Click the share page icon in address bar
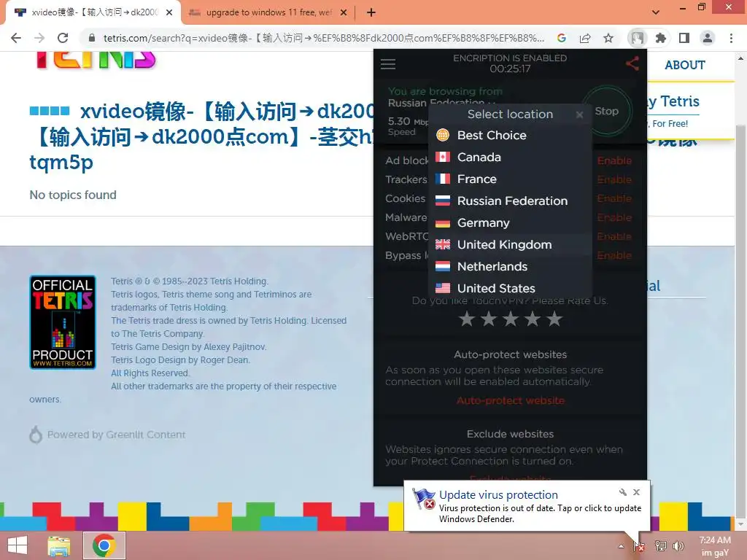 pyautogui.click(x=585, y=38)
